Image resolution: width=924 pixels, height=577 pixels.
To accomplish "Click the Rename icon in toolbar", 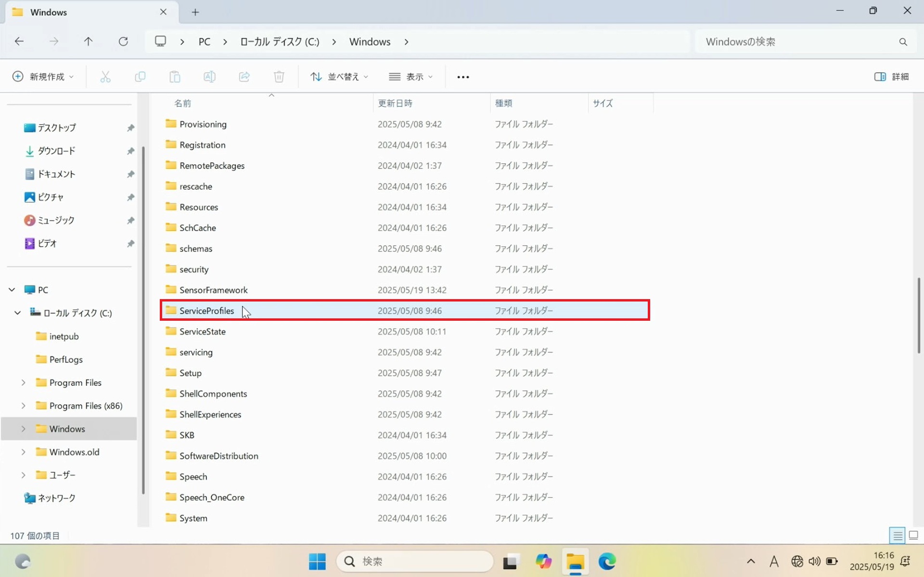I will tap(209, 77).
